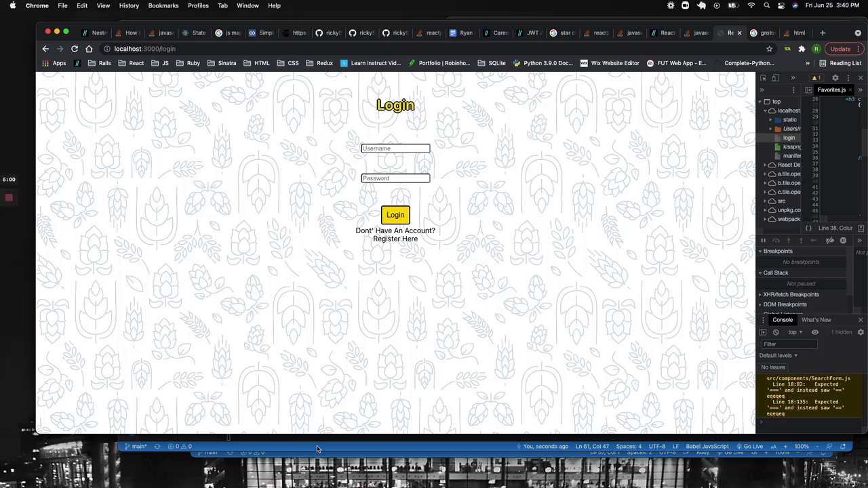This screenshot has height=488, width=868.
Task: Open the DevTools three-dot customize menu
Action: (848, 78)
